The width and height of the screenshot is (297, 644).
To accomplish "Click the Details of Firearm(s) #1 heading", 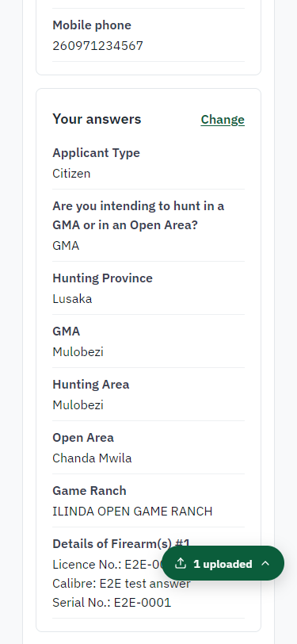I will click(x=121, y=544).
